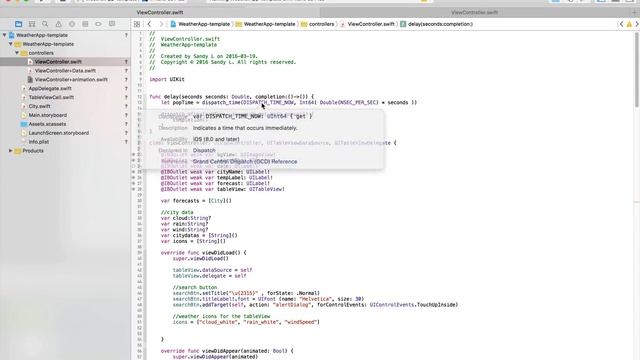Open controllers segment in jump bar

coord(318,24)
